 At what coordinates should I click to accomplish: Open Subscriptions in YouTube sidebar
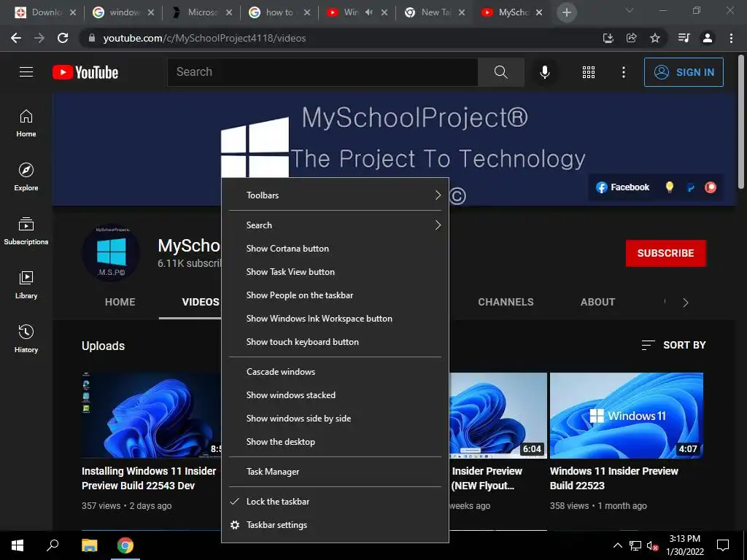click(26, 231)
